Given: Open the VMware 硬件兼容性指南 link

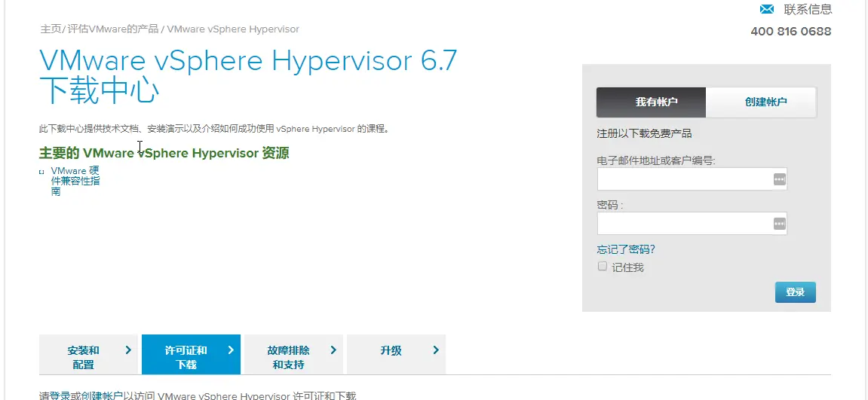Looking at the screenshot, I should coord(75,182).
